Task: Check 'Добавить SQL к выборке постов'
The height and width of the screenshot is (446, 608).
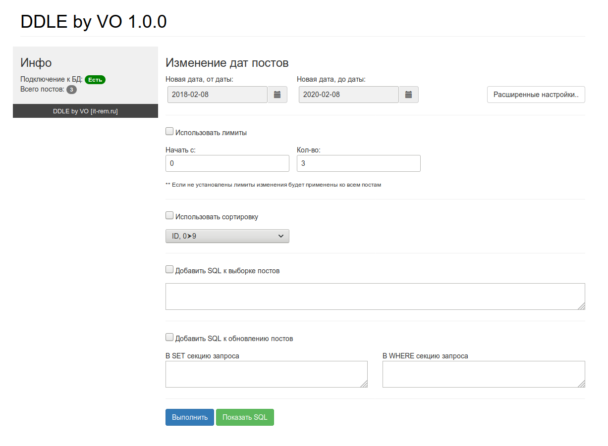Action: coord(169,269)
